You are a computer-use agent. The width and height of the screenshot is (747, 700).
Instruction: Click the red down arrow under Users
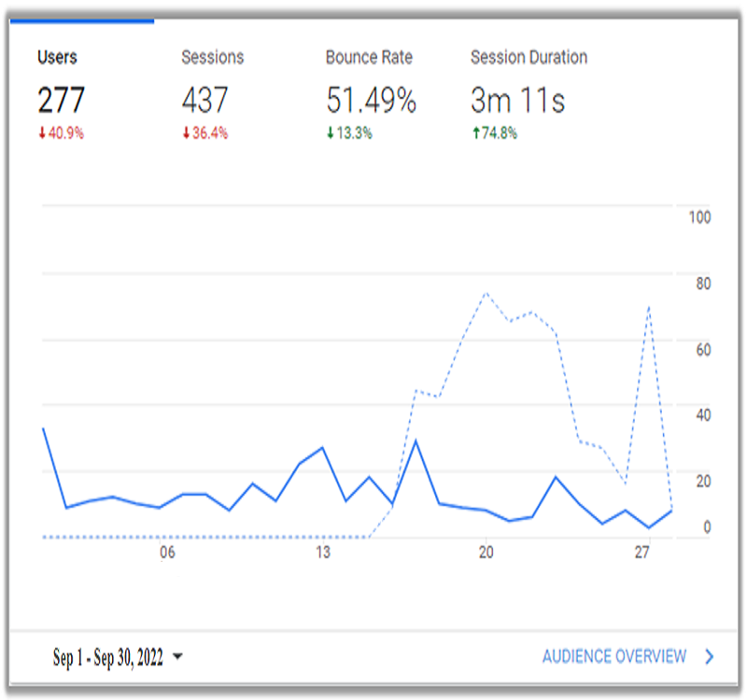(41, 133)
